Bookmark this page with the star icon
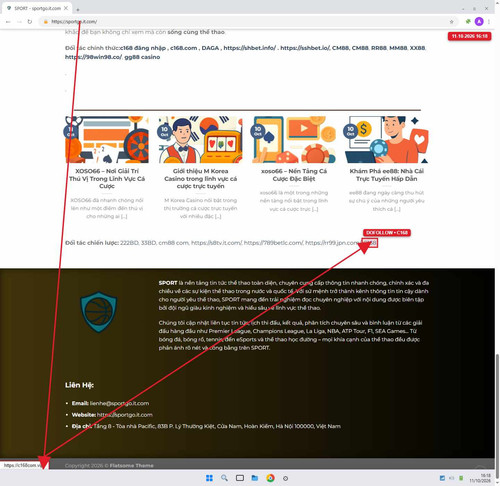 pyautogui.click(x=451, y=22)
